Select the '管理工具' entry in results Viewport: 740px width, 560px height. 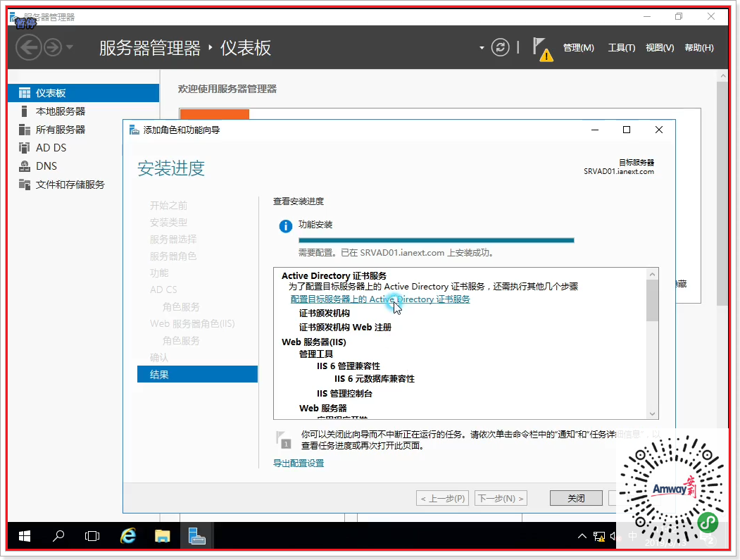pos(316,354)
